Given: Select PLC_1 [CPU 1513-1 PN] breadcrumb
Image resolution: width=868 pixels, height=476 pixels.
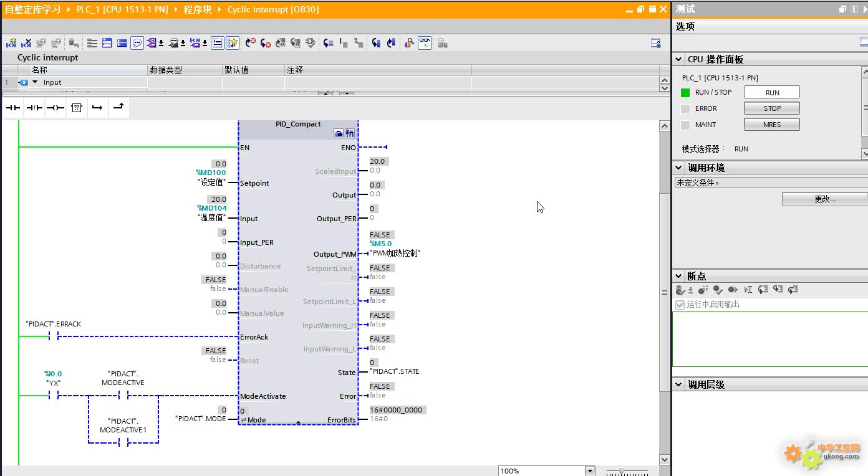Looking at the screenshot, I should click(122, 9).
